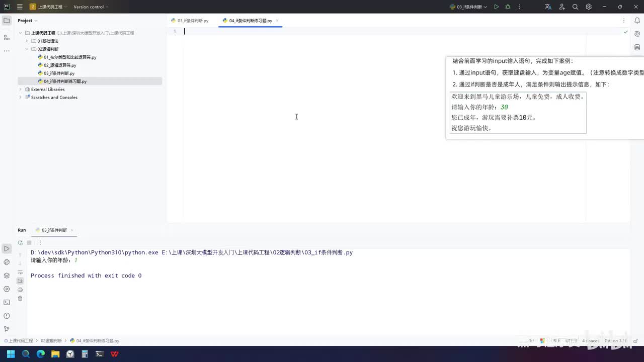
Task: Collapse the 上课代码工程 root folder
Action: pos(21,33)
